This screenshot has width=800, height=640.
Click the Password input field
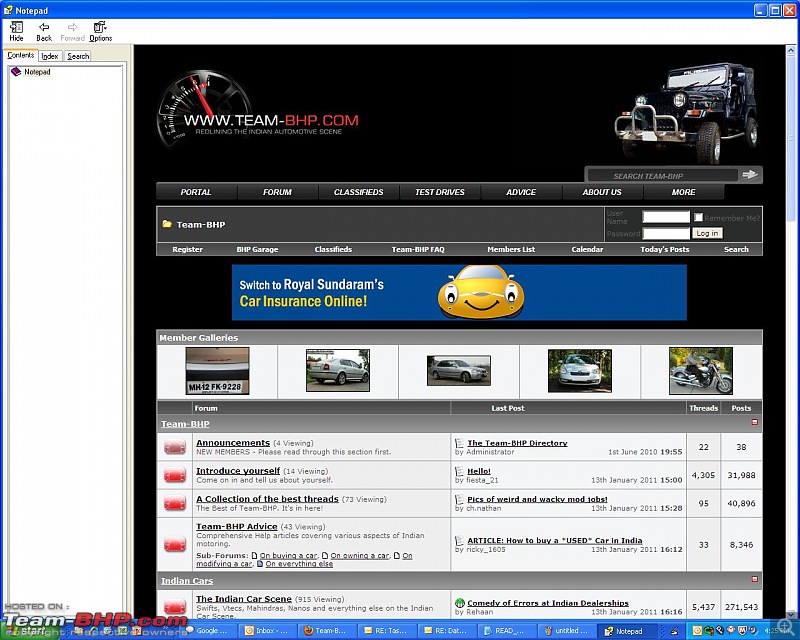[x=666, y=234]
